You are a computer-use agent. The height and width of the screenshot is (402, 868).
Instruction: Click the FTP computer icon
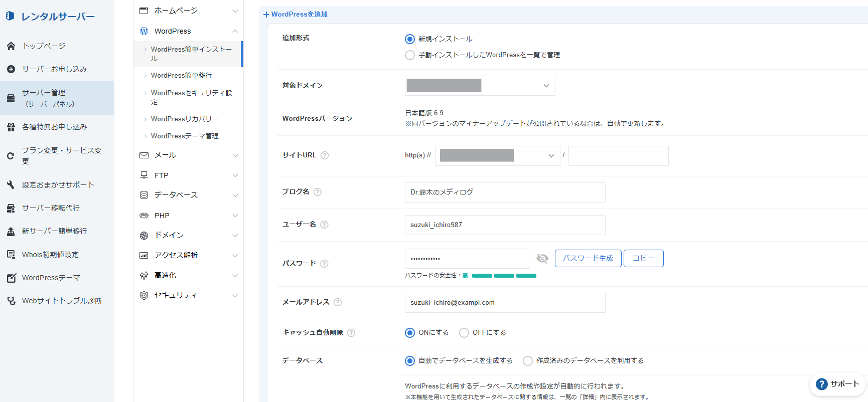144,175
